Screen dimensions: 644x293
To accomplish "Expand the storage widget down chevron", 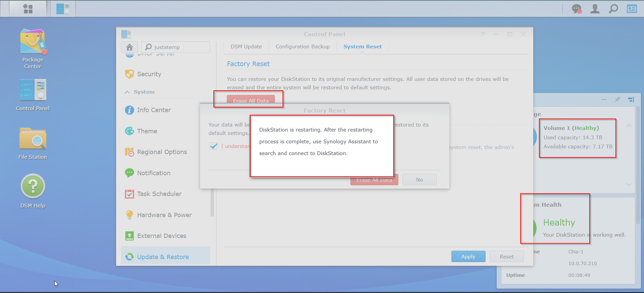I will [x=629, y=184].
